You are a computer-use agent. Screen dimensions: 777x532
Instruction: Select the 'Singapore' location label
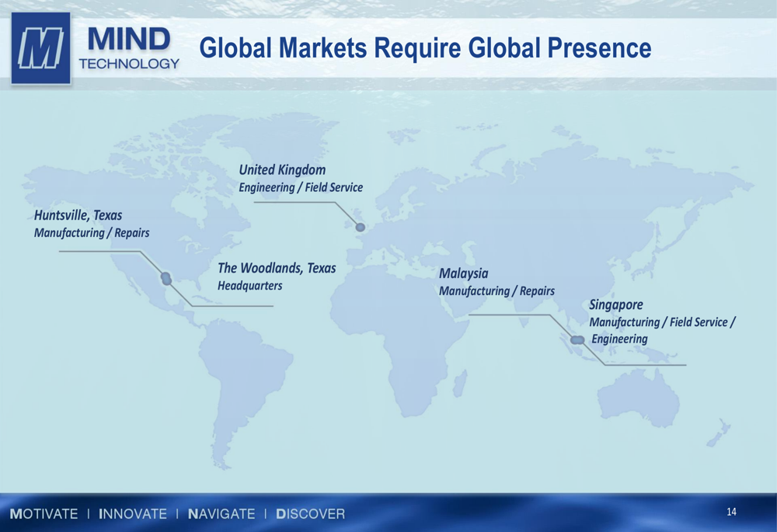(x=615, y=304)
